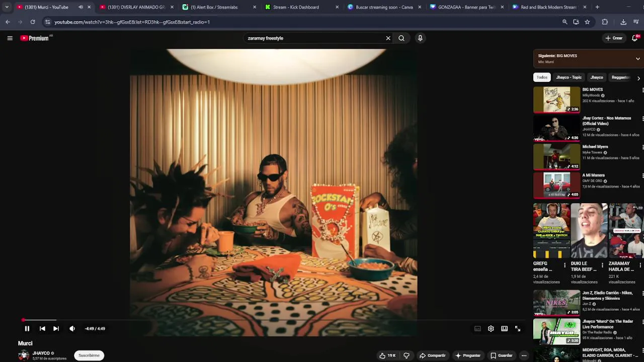Click the browser address bar URL
The image size is (644, 362).
[x=132, y=22]
